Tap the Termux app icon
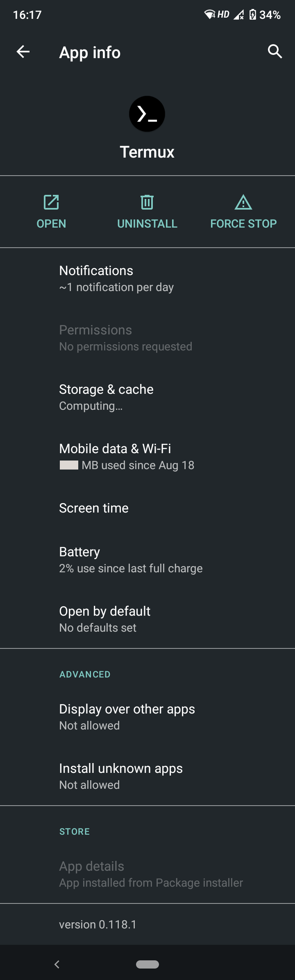 point(147,114)
